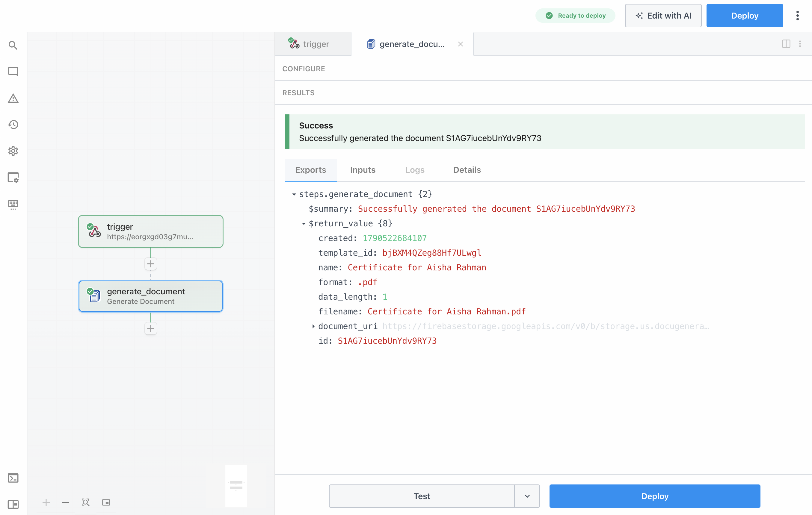This screenshot has width=812, height=515.
Task: Open the keyboard shortcuts icon
Action: (13, 204)
